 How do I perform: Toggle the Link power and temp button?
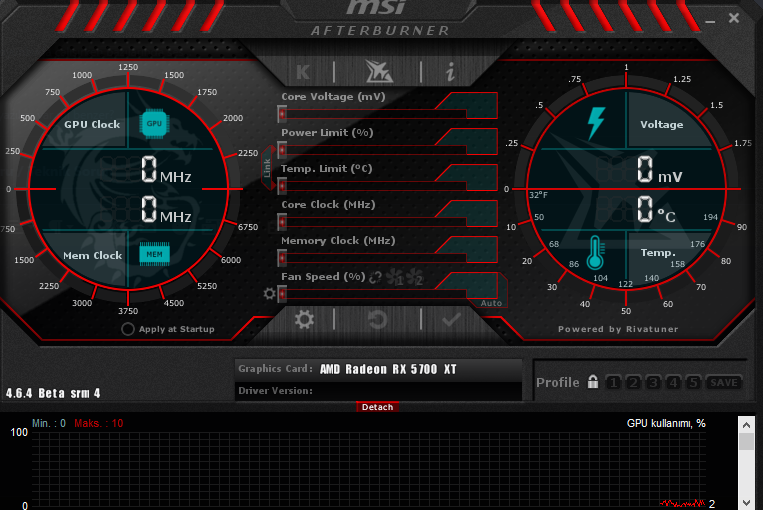pyautogui.click(x=267, y=167)
